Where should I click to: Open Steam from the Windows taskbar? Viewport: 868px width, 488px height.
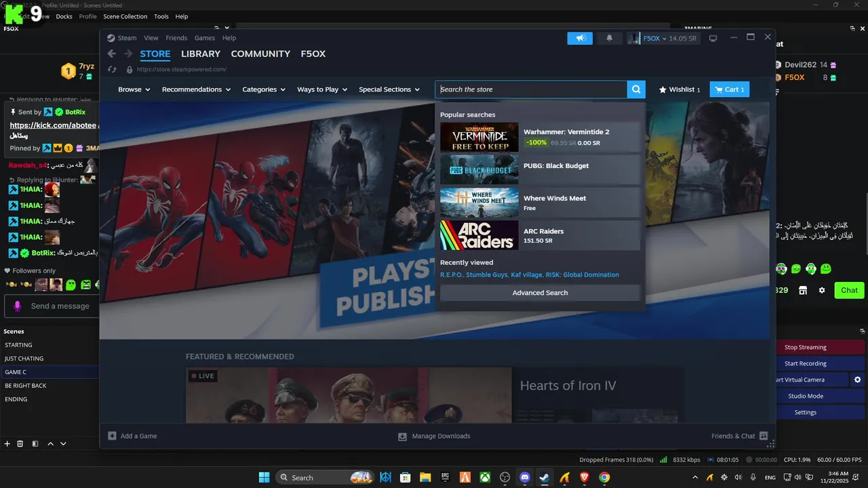[x=545, y=477]
